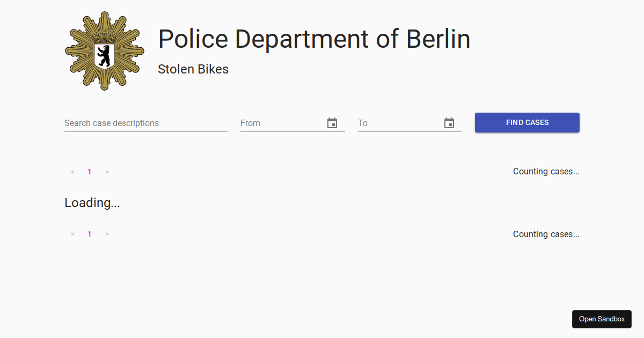Screen dimensions: 644x338
Task: Go to previous page in top pagination
Action: point(72,172)
